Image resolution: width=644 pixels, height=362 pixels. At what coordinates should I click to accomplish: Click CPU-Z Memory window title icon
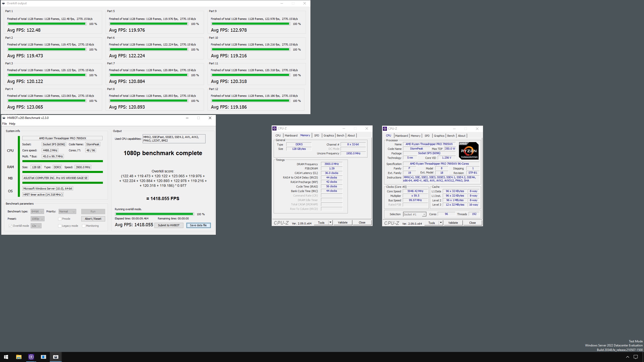click(x=274, y=128)
